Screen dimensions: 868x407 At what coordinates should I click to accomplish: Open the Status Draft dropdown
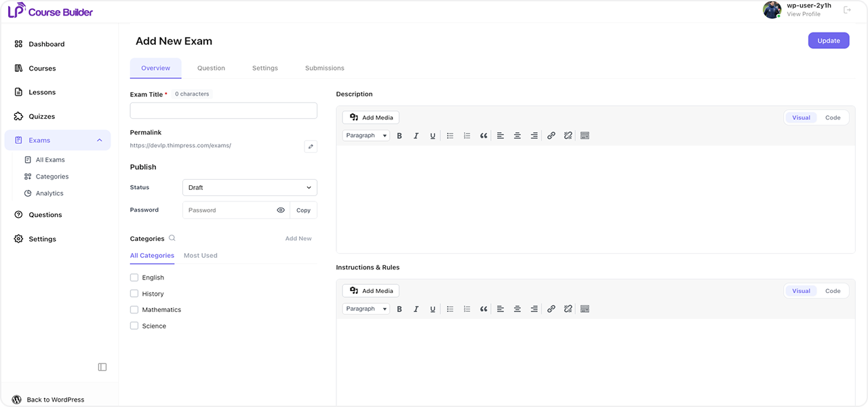250,188
